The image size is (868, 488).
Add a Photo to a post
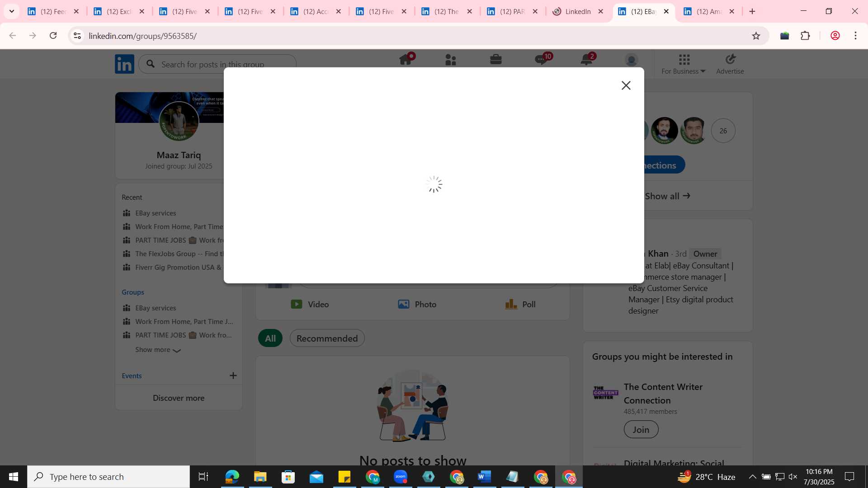(417, 304)
